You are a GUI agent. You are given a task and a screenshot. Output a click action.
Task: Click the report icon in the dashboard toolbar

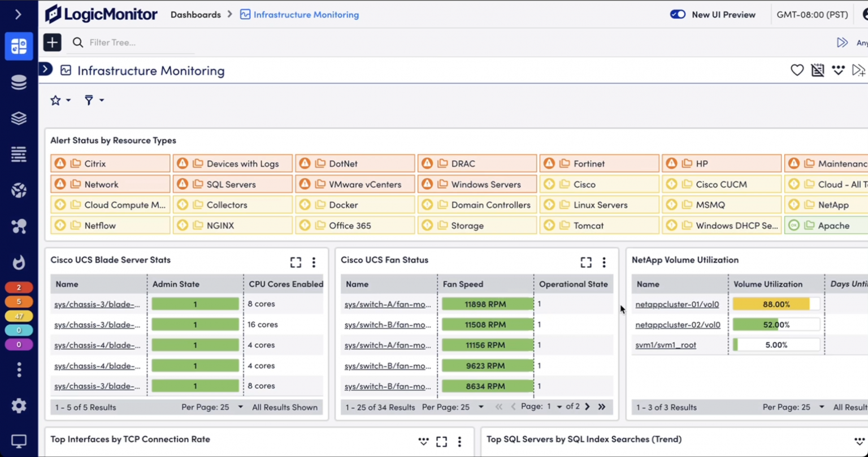point(817,70)
